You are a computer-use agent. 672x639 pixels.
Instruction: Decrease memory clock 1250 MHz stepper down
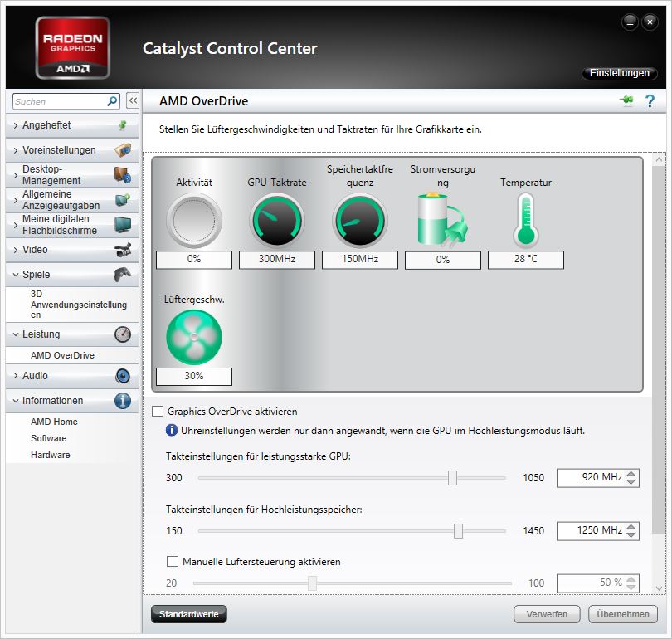click(x=631, y=535)
